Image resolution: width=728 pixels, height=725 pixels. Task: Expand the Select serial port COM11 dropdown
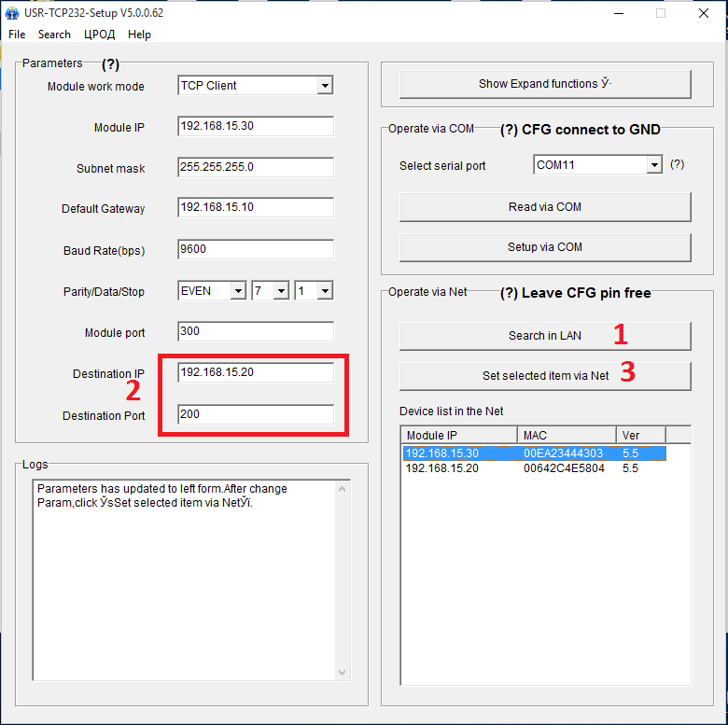[653, 165]
